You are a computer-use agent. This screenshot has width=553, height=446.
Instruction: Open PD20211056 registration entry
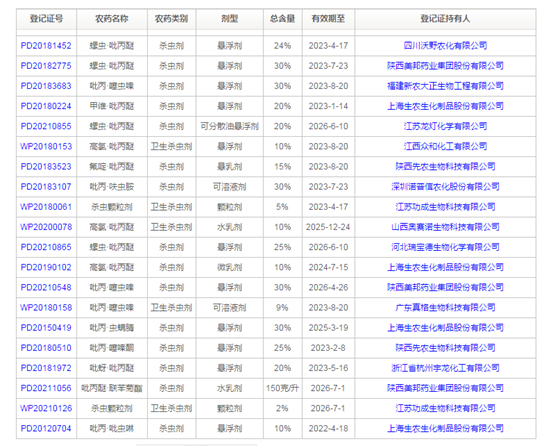pos(46,388)
